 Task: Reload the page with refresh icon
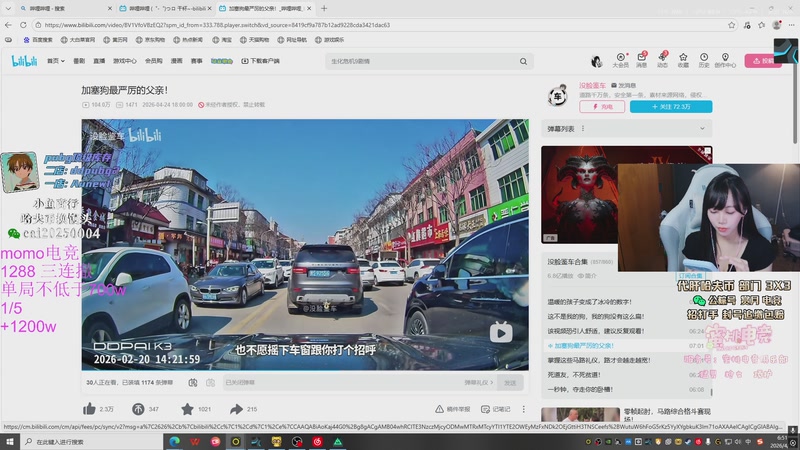pyautogui.click(x=23, y=24)
